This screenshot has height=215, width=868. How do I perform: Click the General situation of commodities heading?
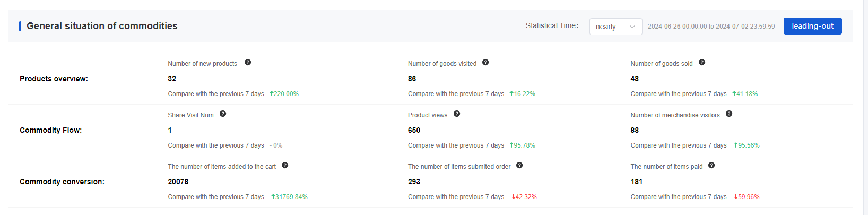point(102,26)
